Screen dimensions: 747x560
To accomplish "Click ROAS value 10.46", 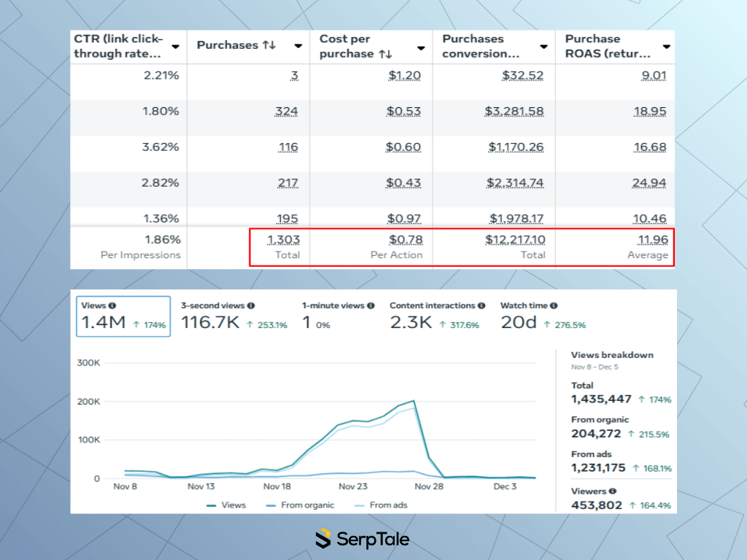I will (649, 219).
